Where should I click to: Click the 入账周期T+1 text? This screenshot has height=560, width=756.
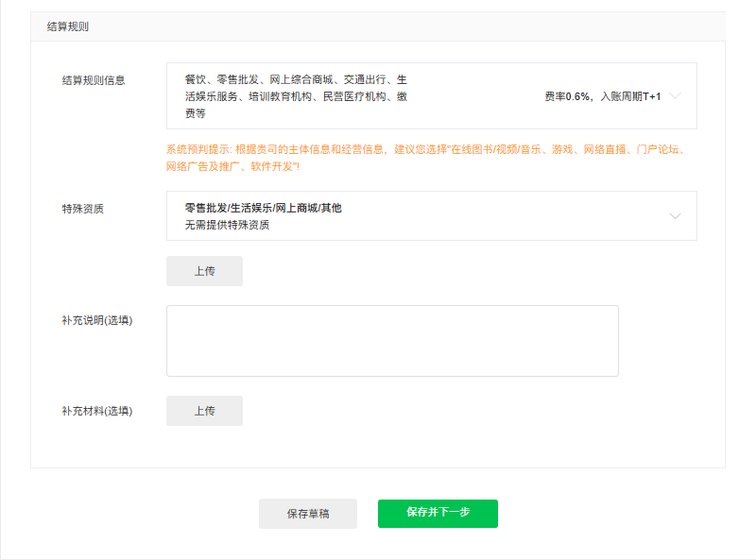[630, 96]
